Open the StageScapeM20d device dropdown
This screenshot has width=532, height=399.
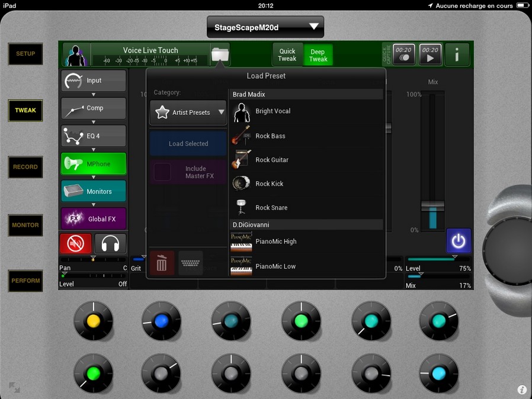coord(265,27)
